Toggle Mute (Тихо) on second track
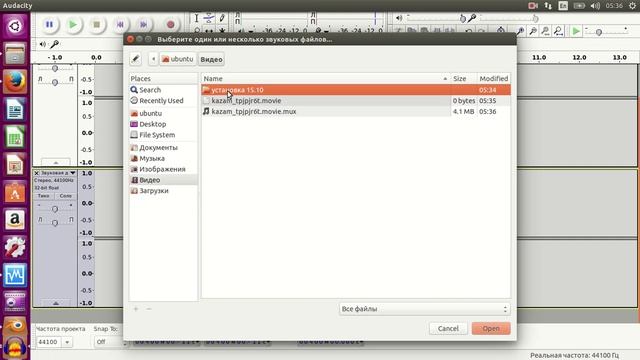 coord(43,196)
